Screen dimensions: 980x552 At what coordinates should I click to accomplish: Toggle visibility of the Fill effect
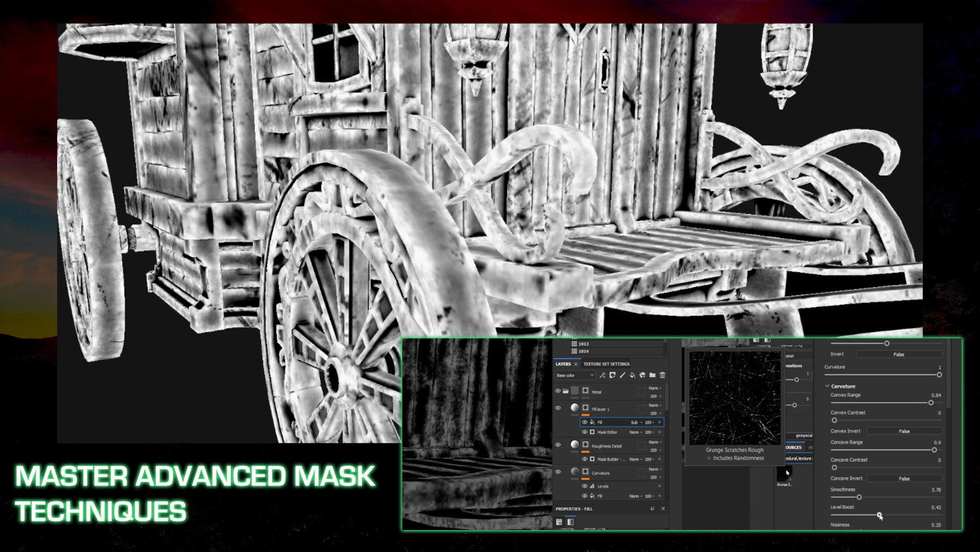(x=586, y=422)
